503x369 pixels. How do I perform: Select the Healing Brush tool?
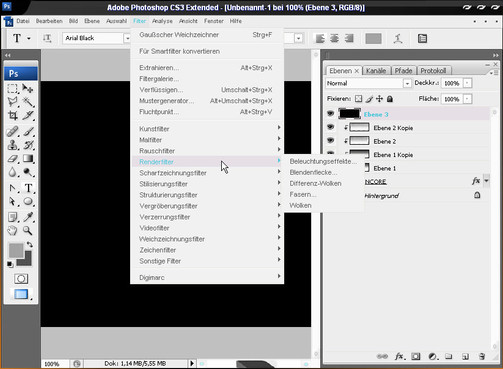tap(13, 131)
